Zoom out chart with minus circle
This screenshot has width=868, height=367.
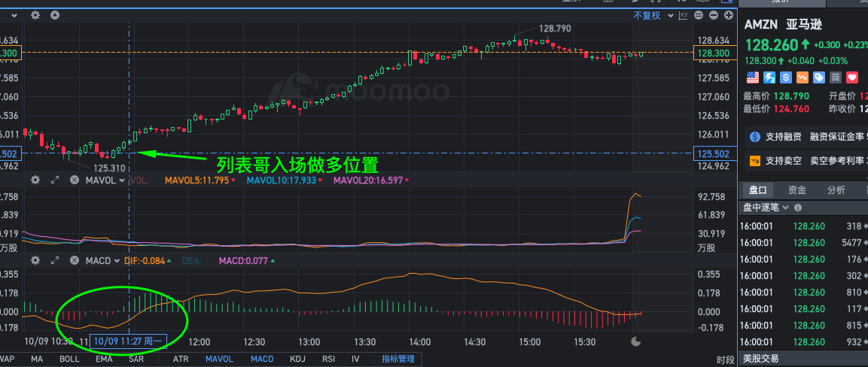[714, 16]
